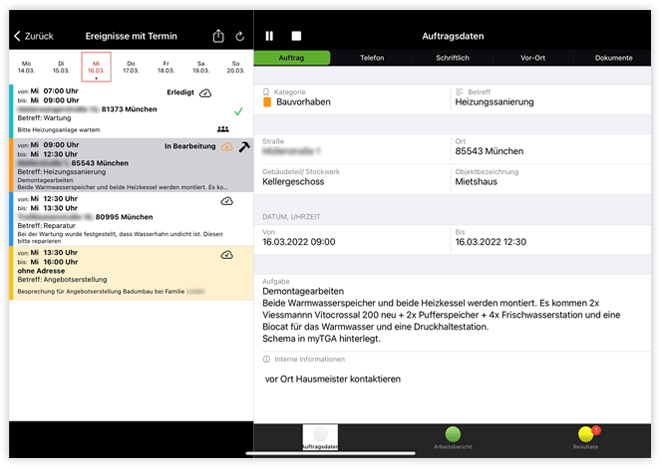662x469 pixels.
Task: Stop the running order timer
Action: [296, 36]
